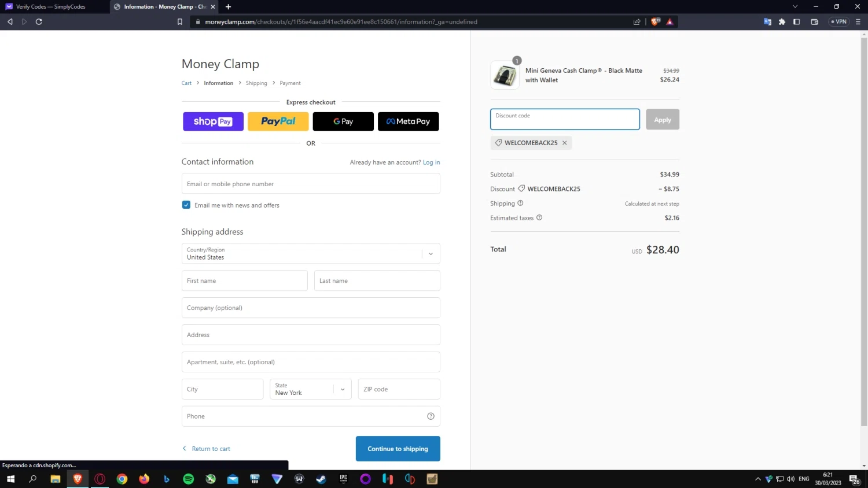Reload the checkout page
Image resolution: width=868 pixels, height=488 pixels.
click(39, 21)
